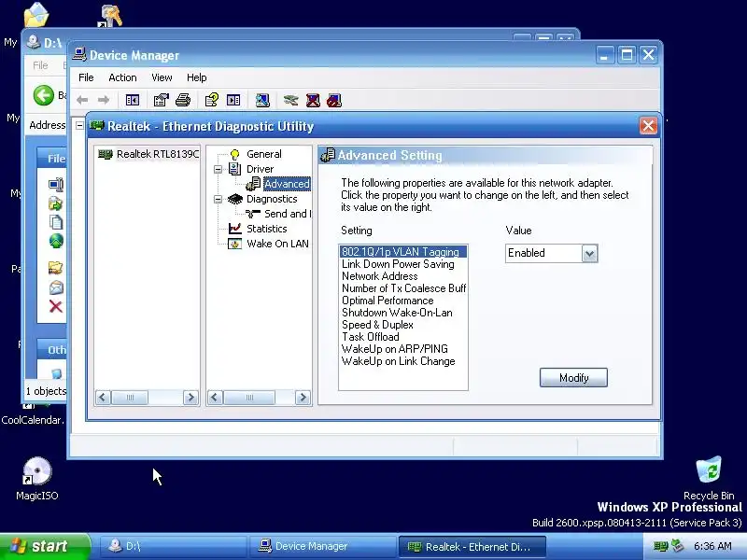The image size is (747, 560).
Task: Open the Value dropdown showing Enabled
Action: click(589, 253)
